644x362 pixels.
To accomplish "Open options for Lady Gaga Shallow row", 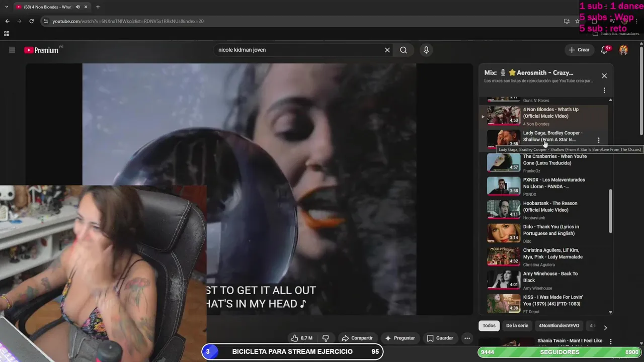I will coord(598,140).
